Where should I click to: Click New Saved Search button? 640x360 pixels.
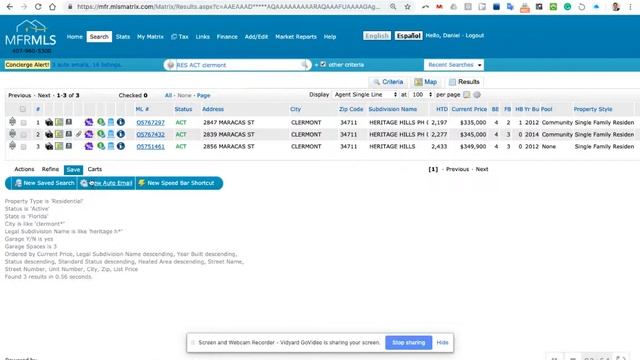click(x=44, y=183)
